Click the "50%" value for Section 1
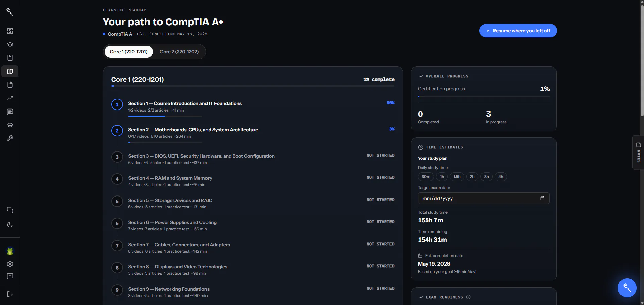644x305 pixels. (x=390, y=103)
